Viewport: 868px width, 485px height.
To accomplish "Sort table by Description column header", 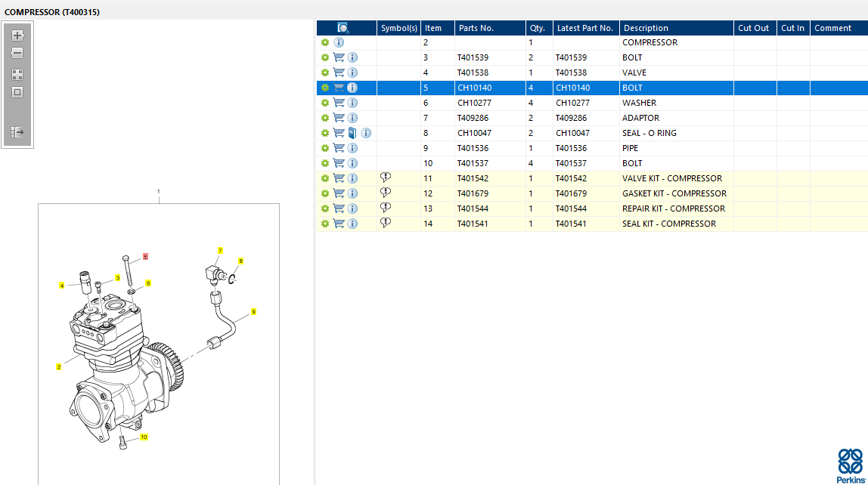I will tap(646, 28).
